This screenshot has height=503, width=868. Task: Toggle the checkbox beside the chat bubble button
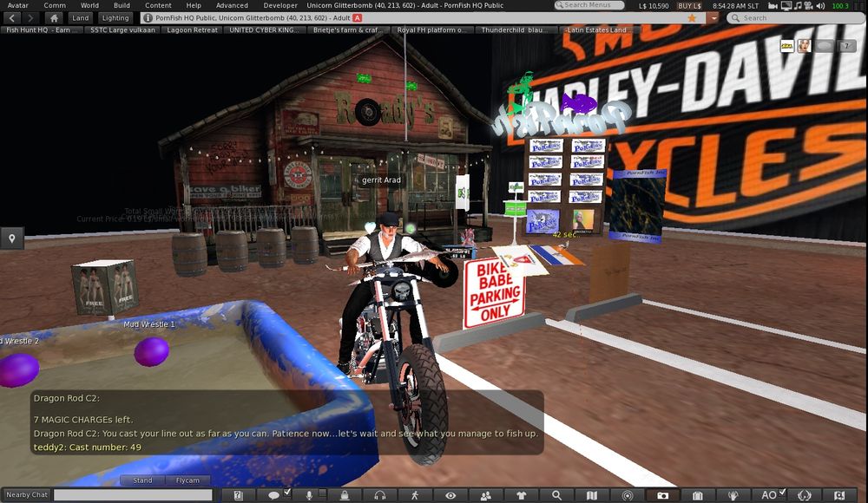[286, 492]
